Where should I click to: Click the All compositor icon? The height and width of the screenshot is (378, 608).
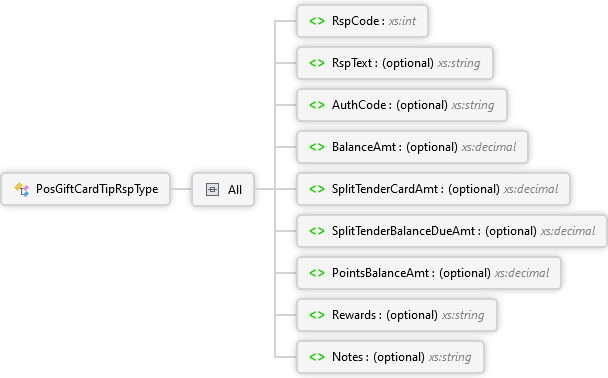(212, 190)
